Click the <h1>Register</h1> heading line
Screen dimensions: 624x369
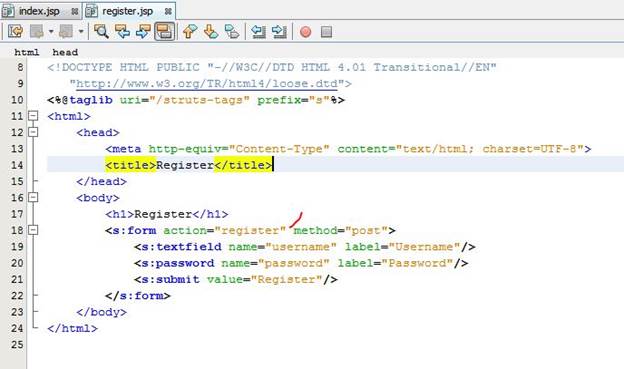167,214
